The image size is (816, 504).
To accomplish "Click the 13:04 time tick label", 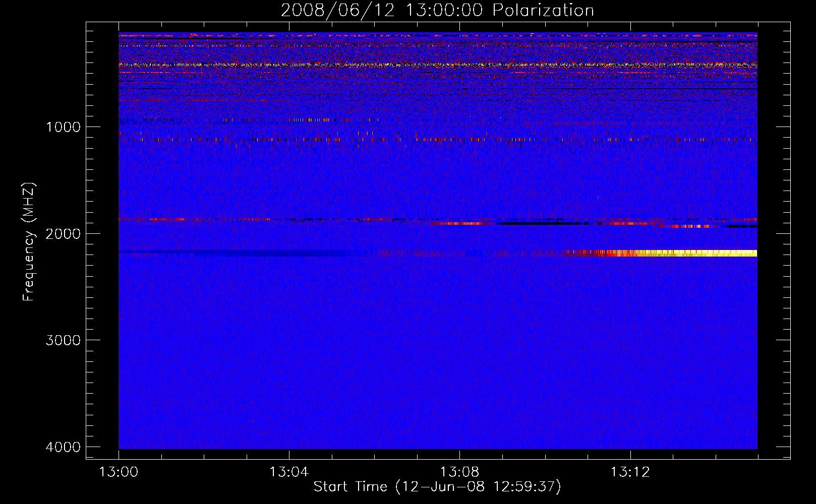I will (x=289, y=472).
